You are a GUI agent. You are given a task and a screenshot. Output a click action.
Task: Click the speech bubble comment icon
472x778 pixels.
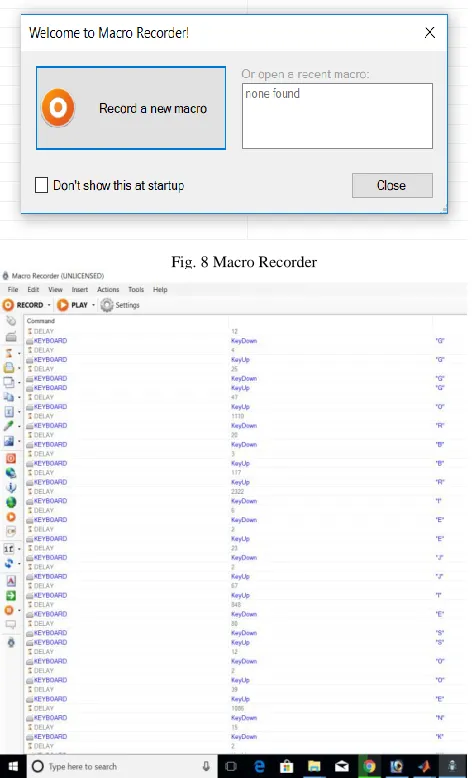point(10,625)
